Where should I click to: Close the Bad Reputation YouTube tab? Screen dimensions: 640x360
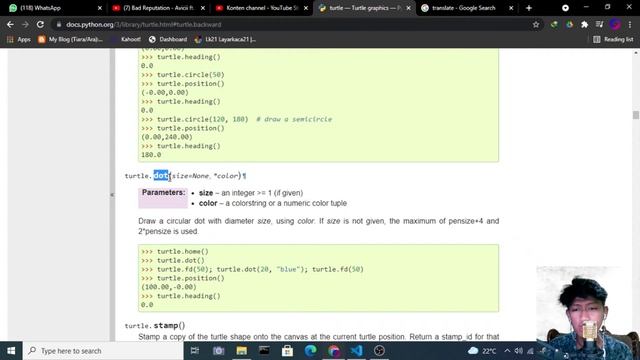[203, 8]
